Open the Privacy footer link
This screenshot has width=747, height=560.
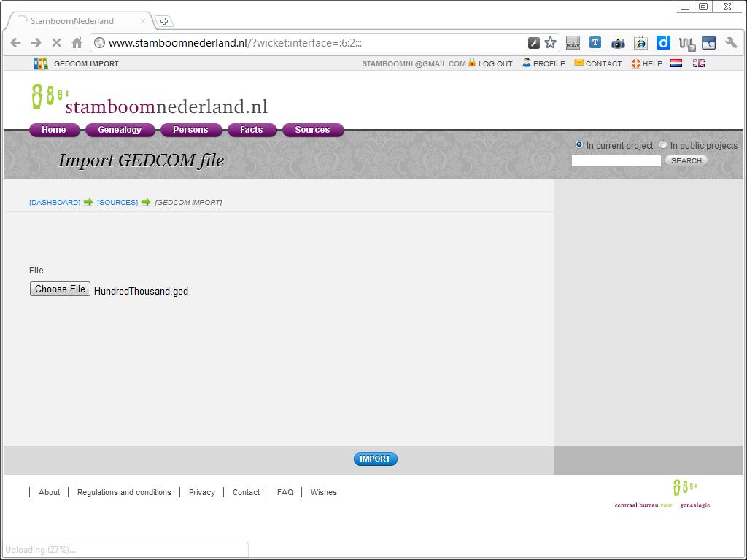pos(202,492)
